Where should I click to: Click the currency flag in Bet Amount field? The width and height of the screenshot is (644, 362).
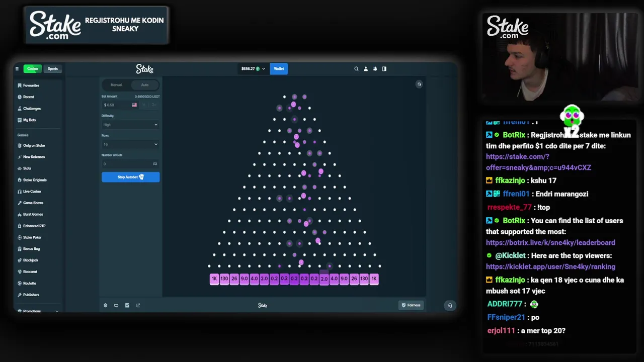tap(134, 105)
